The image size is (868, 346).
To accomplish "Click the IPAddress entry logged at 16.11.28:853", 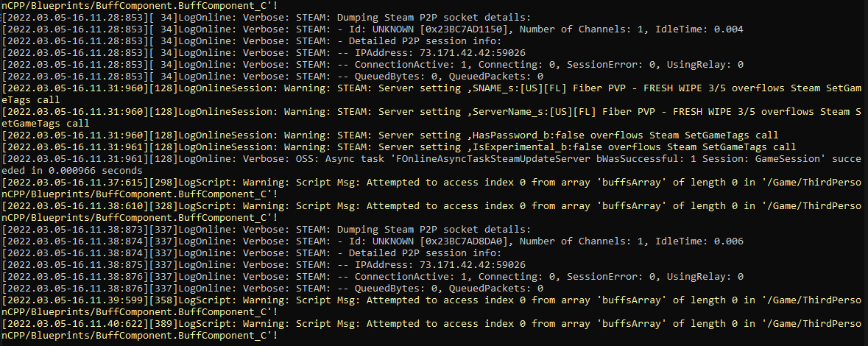I will (x=440, y=52).
